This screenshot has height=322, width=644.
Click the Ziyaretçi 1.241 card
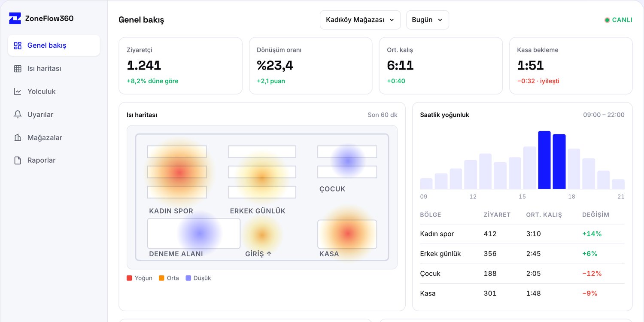[x=180, y=66]
